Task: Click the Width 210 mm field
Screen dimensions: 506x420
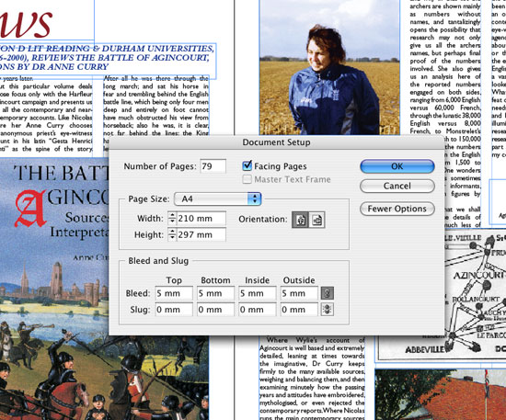Action: tap(201, 218)
